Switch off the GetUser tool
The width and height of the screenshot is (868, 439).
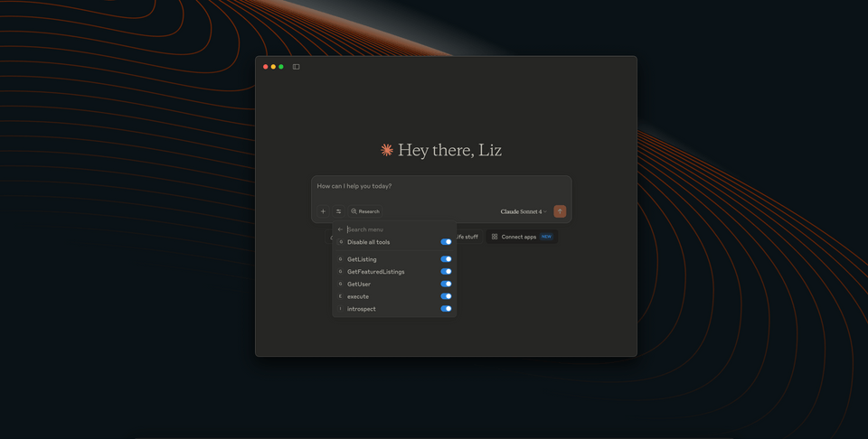pyautogui.click(x=446, y=284)
